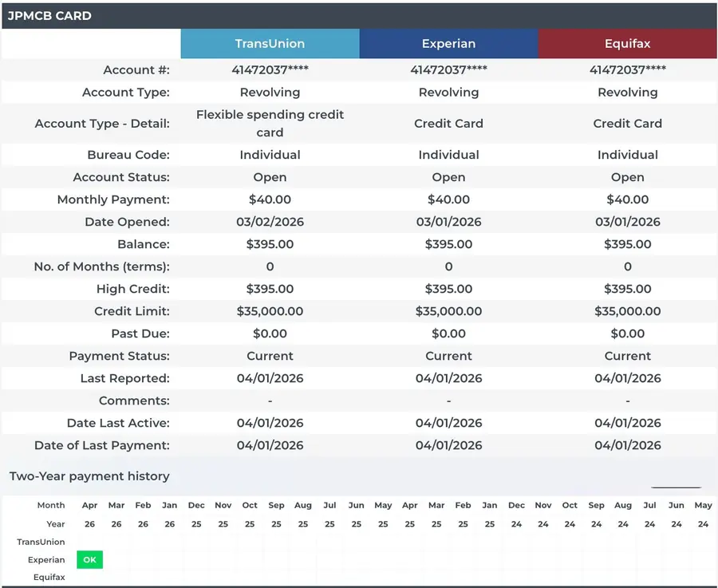Click the 'Bureau Code:' label
Screen dimensions: 718x588
(128, 155)
